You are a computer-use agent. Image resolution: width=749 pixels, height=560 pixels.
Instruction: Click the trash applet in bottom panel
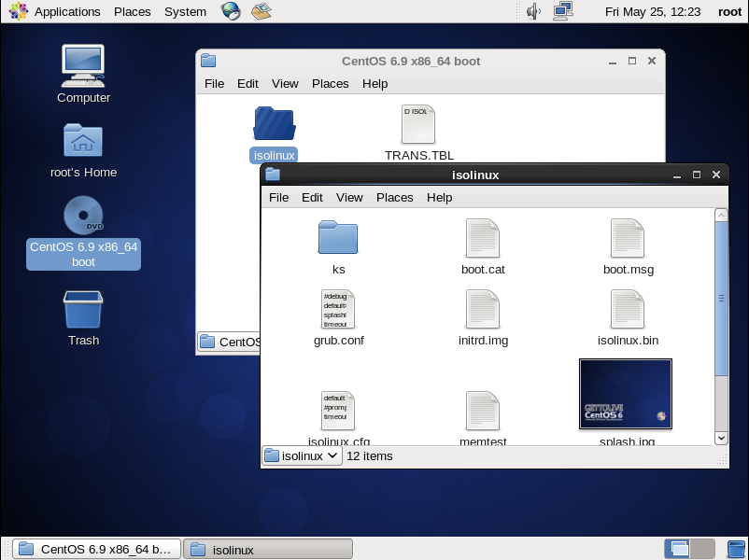[736, 549]
